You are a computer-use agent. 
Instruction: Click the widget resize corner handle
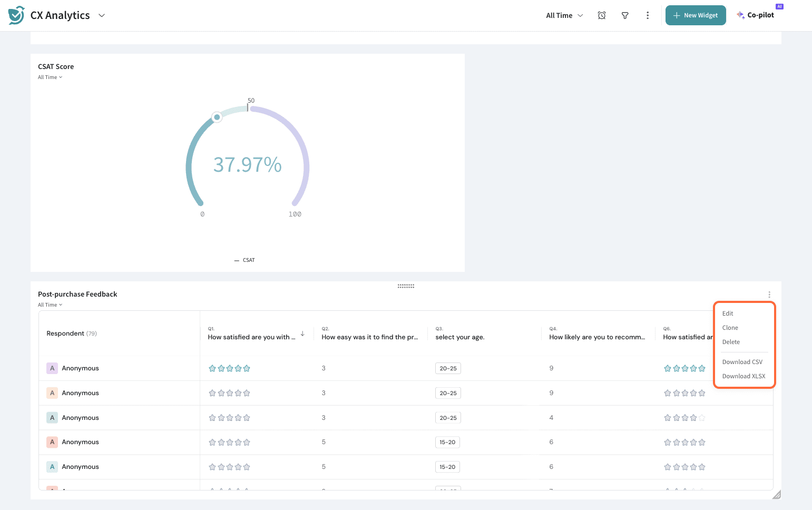pos(776,494)
